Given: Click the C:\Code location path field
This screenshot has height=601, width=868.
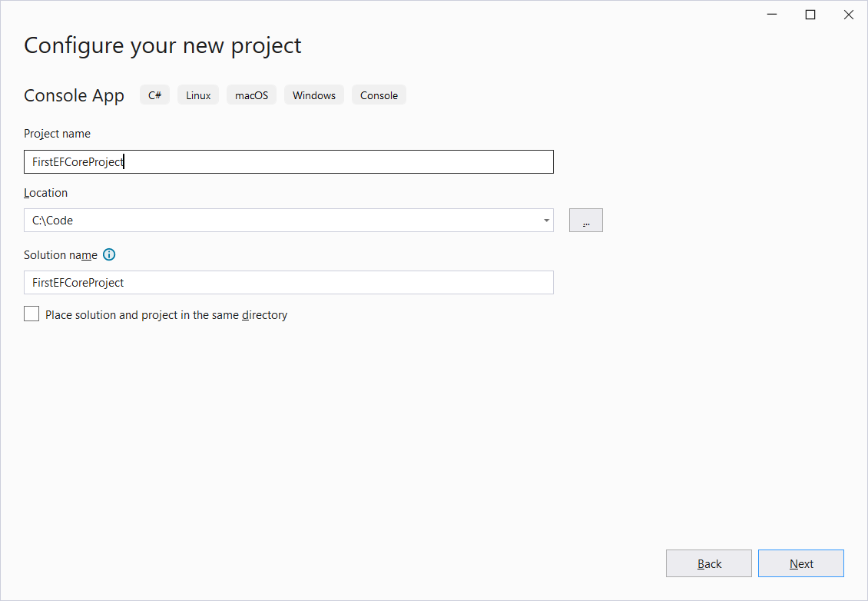Looking at the screenshot, I should pos(280,221).
